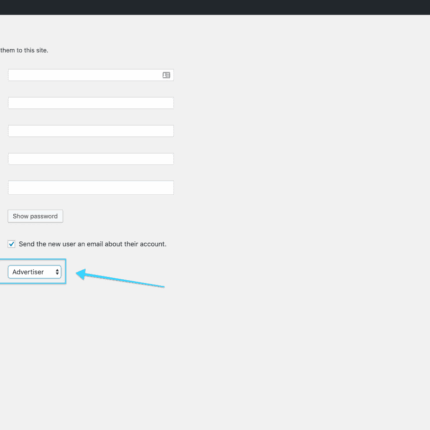This screenshot has height=430, width=430.
Task: Click the gray gap between checkbox and role select
Action: 90,254
